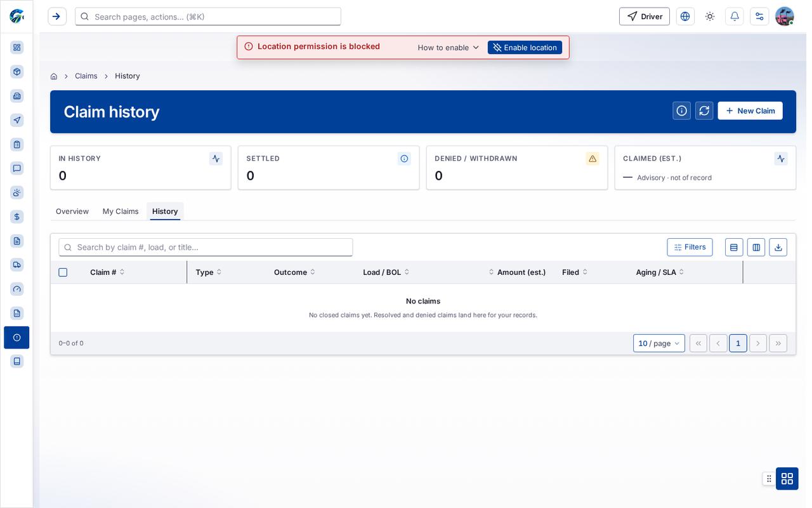Tick the select-all checkbox in table header
Screen dimensions: 812x508
tap(63, 272)
